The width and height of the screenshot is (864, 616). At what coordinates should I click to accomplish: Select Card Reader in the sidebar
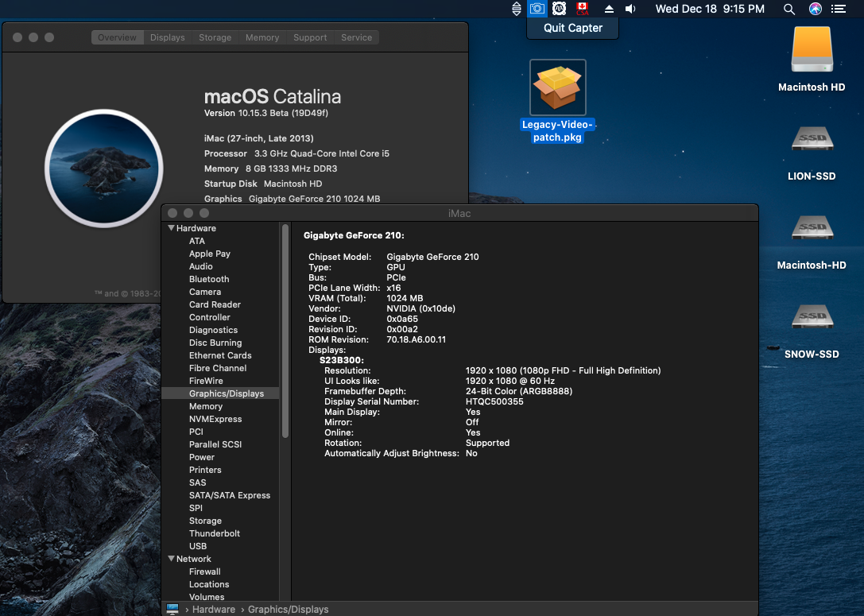click(x=220, y=304)
